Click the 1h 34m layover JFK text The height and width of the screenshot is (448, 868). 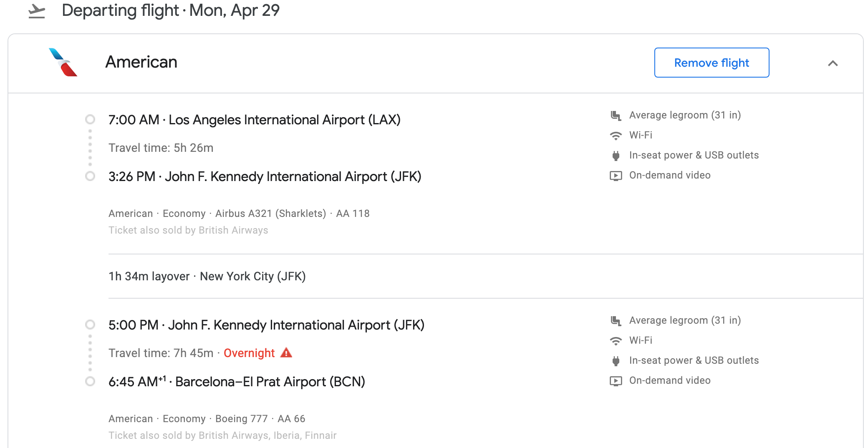(x=207, y=276)
